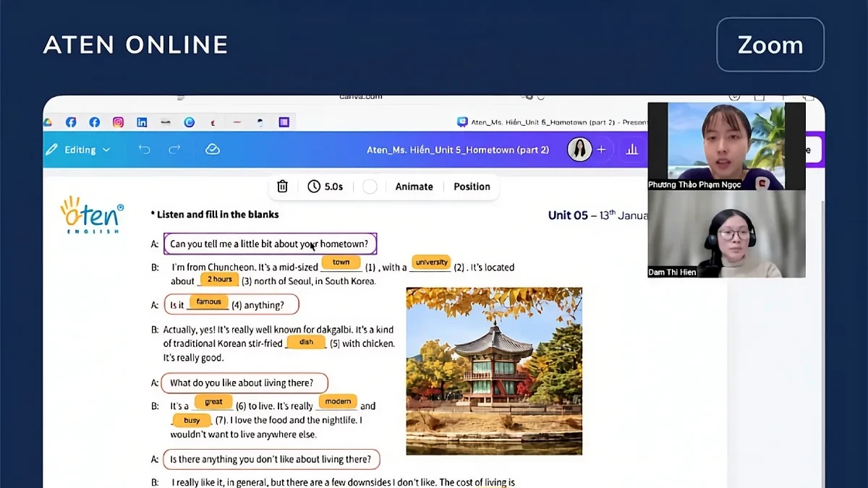Click the Aten English logo on slide

click(92, 215)
